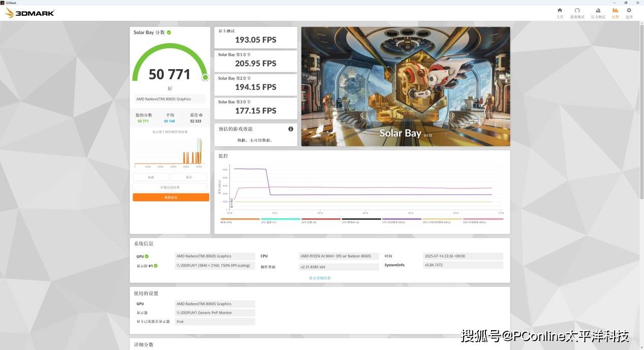Click the 显卡测试 193.05 FPS card
This screenshot has height=350, width=644.
(x=256, y=37)
